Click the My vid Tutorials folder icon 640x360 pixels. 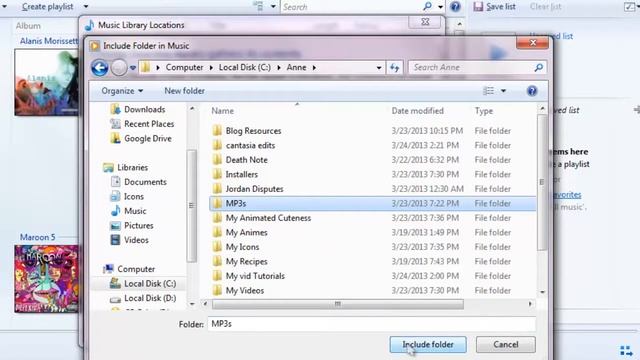tap(217, 276)
